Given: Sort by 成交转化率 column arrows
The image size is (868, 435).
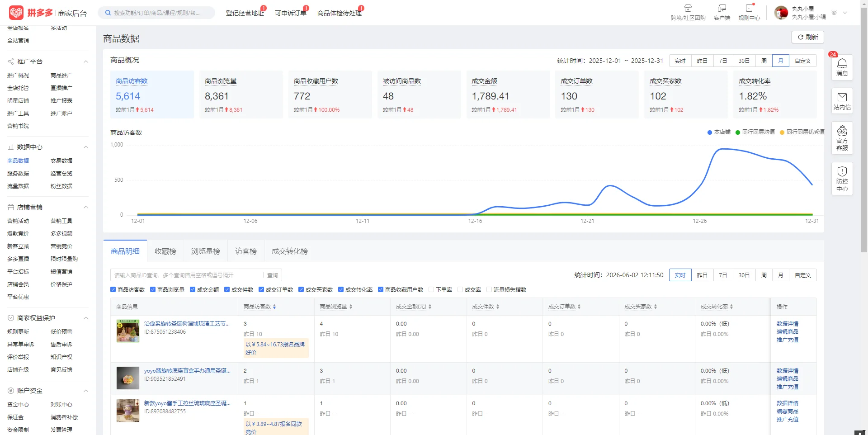Looking at the screenshot, I should click(x=731, y=307).
